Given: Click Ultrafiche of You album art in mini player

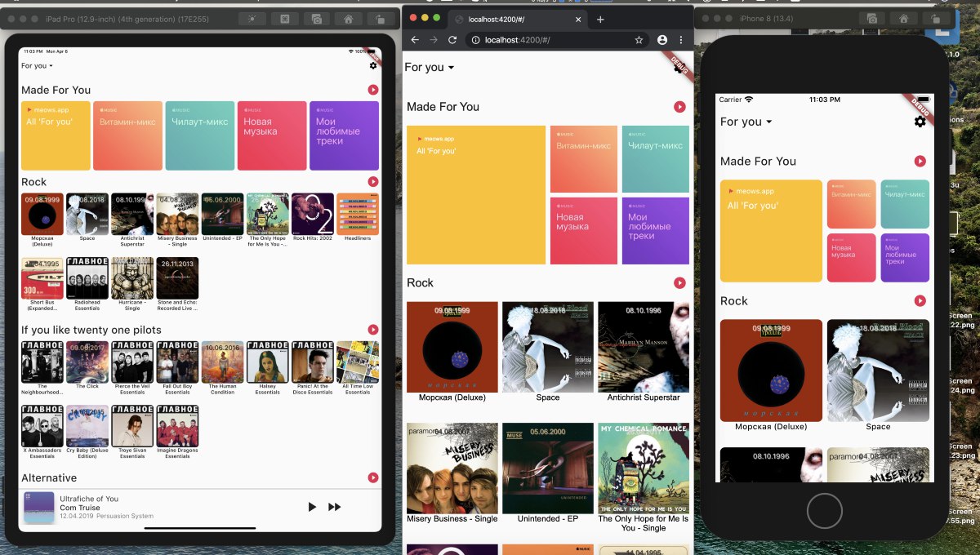Looking at the screenshot, I should click(38, 507).
